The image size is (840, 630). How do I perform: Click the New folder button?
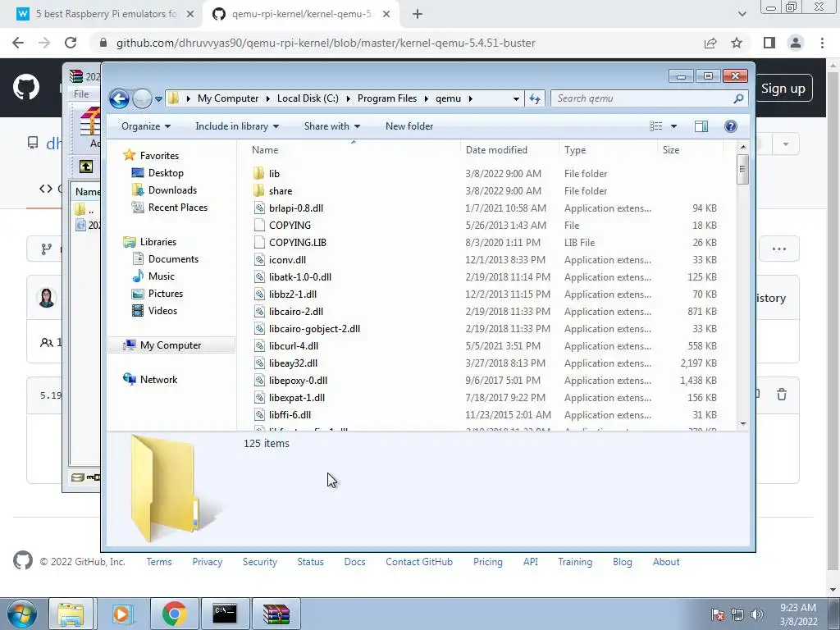click(409, 126)
